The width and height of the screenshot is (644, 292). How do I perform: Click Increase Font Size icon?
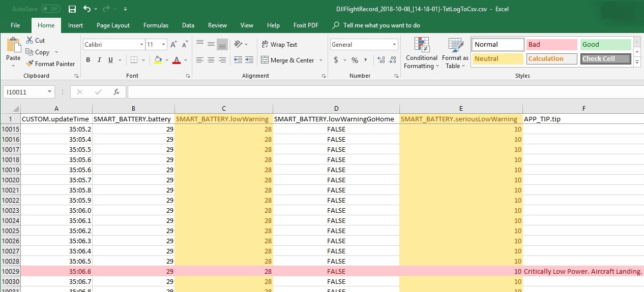(x=174, y=45)
